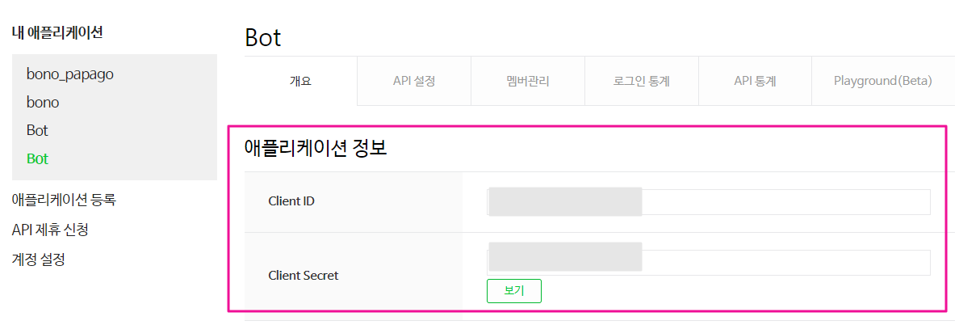Click the Client Secret value field
Viewport: 980px width, 325px height.
[708, 262]
